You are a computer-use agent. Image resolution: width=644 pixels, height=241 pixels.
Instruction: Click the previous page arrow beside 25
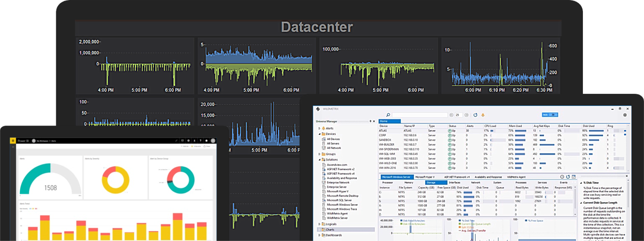(x=451, y=115)
